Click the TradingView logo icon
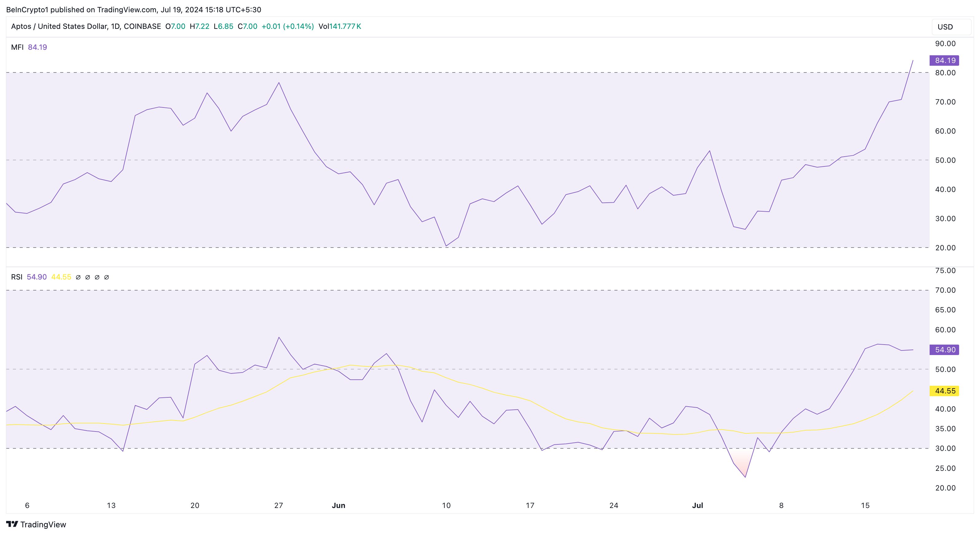This screenshot has width=980, height=535. coord(12,524)
